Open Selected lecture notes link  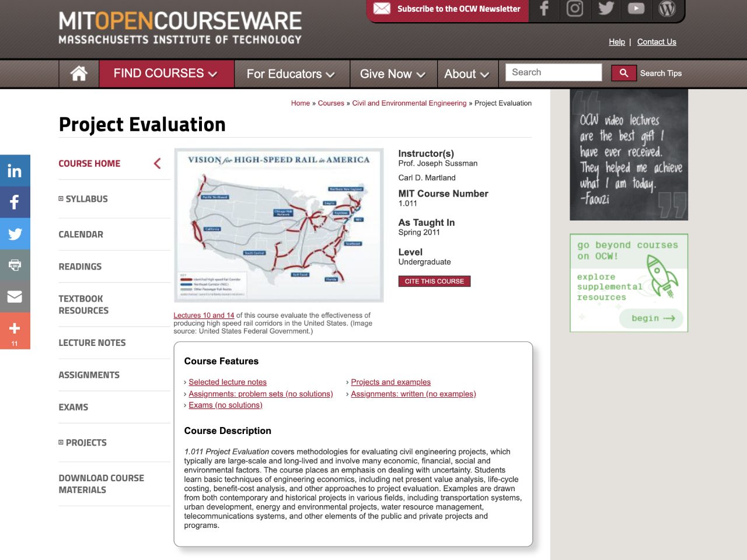tap(228, 382)
